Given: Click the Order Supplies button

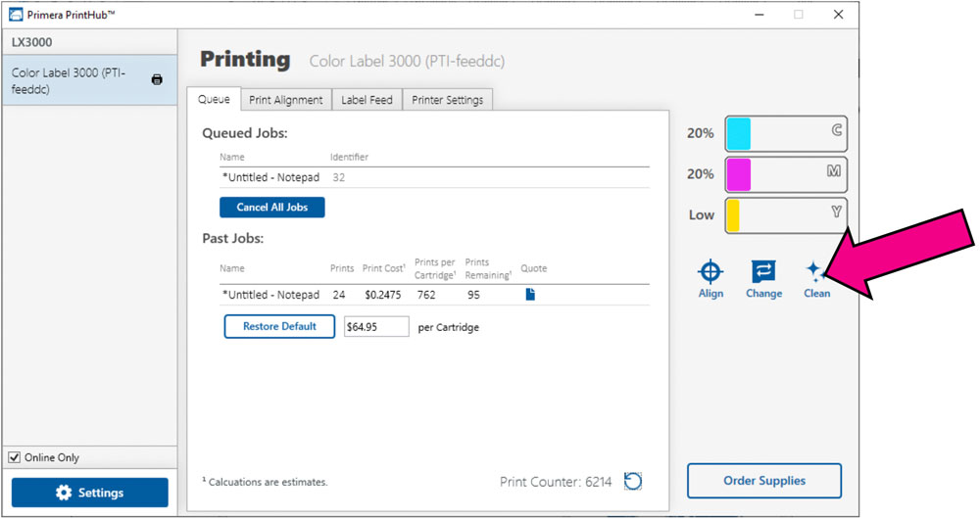Looking at the screenshot, I should click(x=764, y=481).
